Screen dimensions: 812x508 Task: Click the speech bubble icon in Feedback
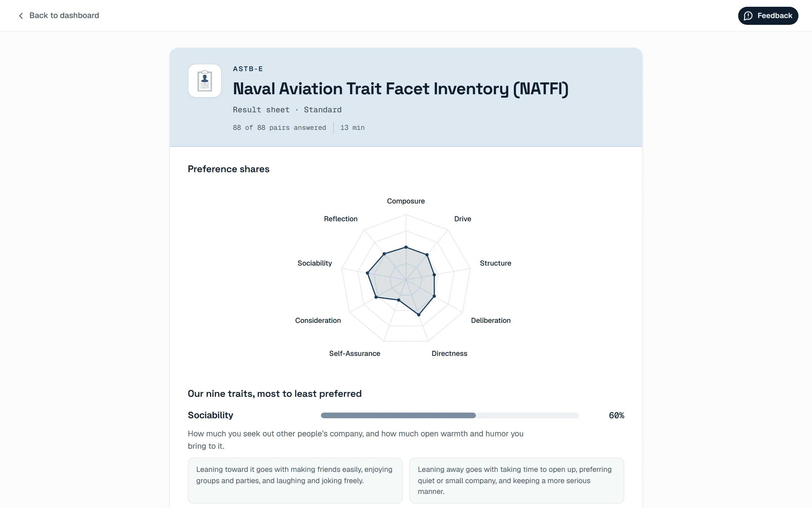click(x=748, y=16)
